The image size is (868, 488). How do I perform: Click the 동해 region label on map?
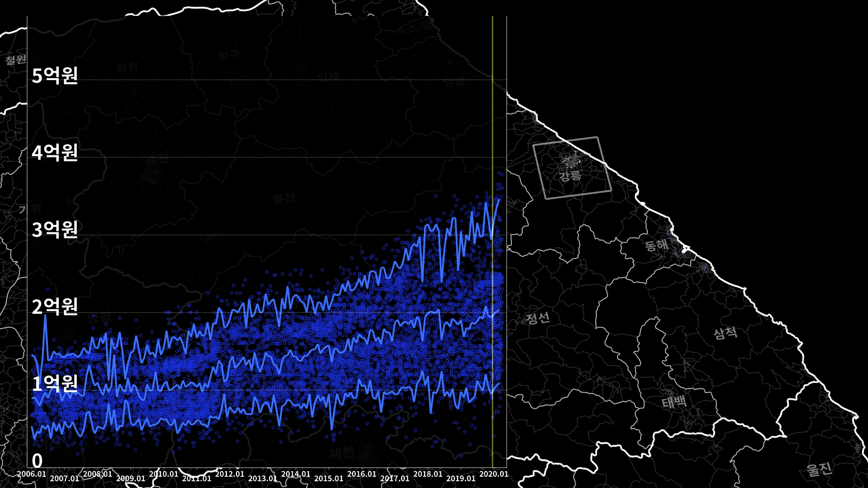[656, 245]
